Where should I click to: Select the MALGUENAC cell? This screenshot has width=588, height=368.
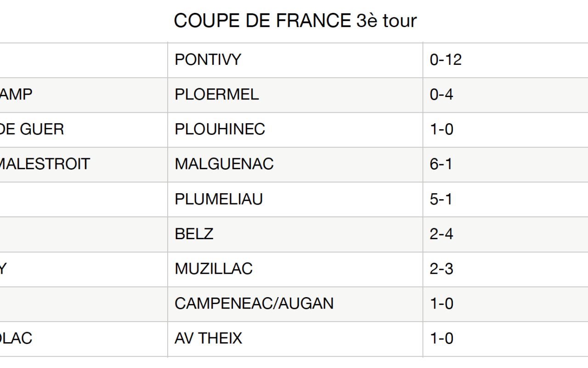224,164
